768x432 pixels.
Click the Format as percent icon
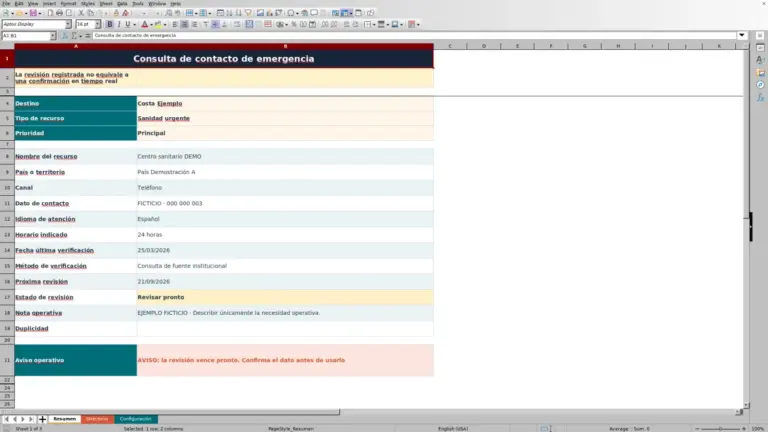(294, 24)
